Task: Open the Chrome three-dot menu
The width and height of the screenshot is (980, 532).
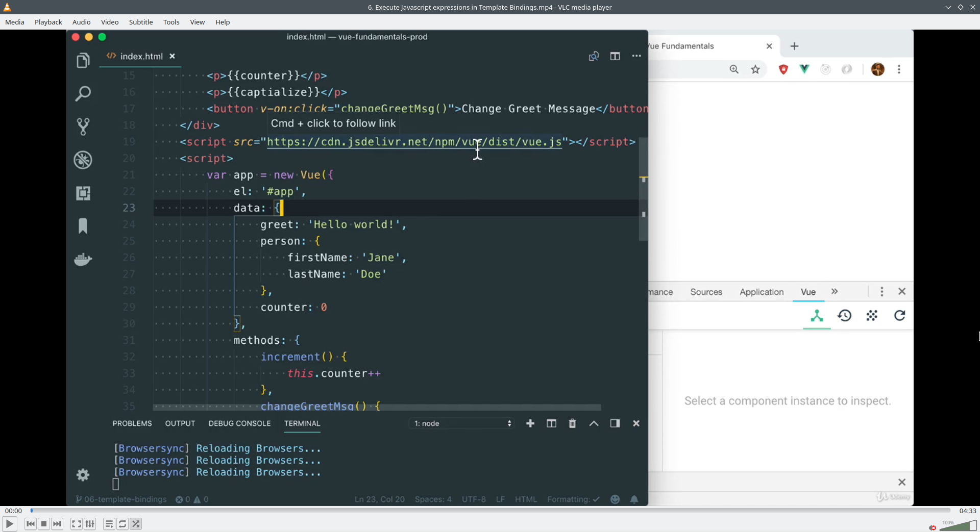Action: pyautogui.click(x=899, y=69)
